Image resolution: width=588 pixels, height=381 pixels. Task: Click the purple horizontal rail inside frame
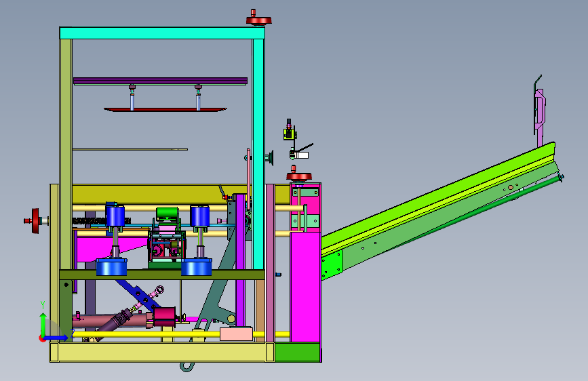pyautogui.click(x=161, y=81)
